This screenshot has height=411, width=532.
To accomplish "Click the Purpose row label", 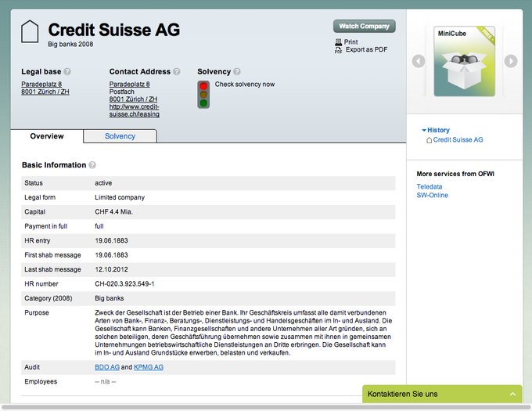I will pyautogui.click(x=37, y=313).
